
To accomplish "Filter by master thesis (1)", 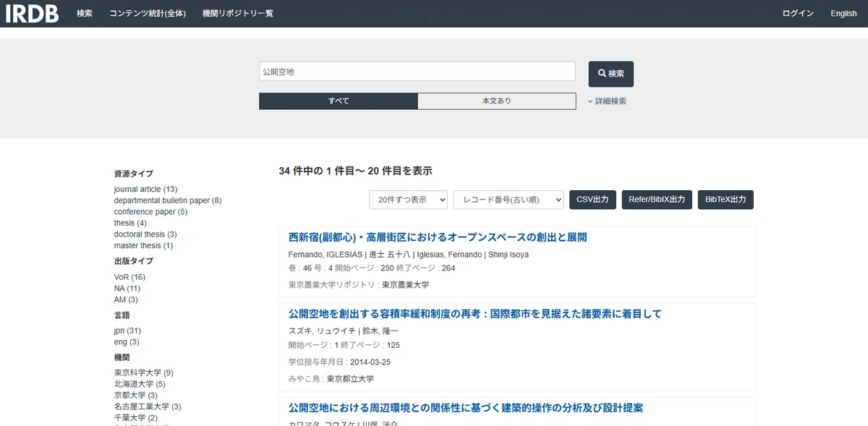I will coord(143,246).
